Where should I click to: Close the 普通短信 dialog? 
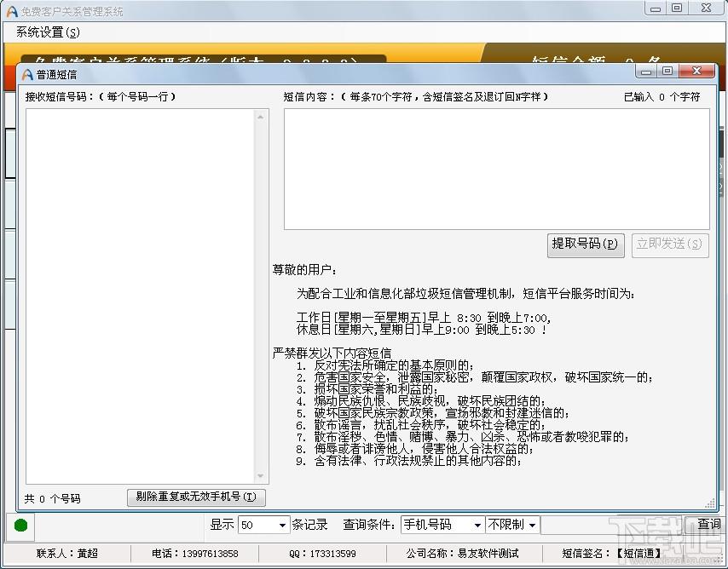(x=696, y=71)
